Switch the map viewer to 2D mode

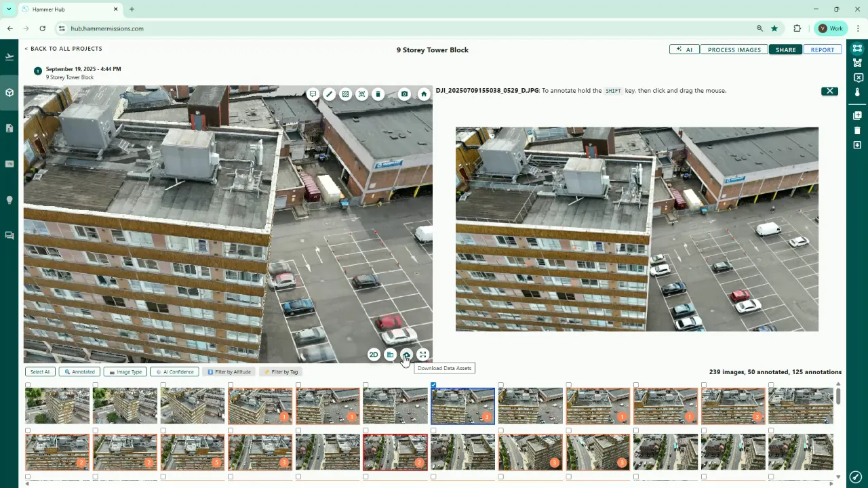point(374,354)
